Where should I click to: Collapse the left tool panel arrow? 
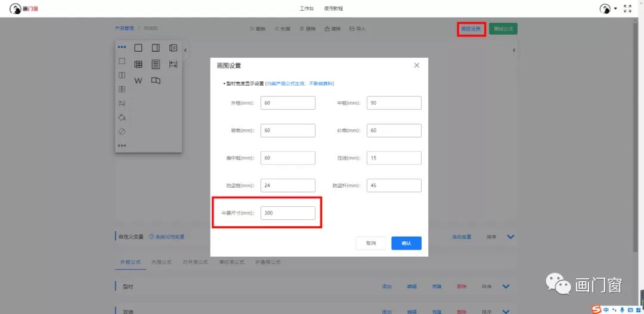185,51
